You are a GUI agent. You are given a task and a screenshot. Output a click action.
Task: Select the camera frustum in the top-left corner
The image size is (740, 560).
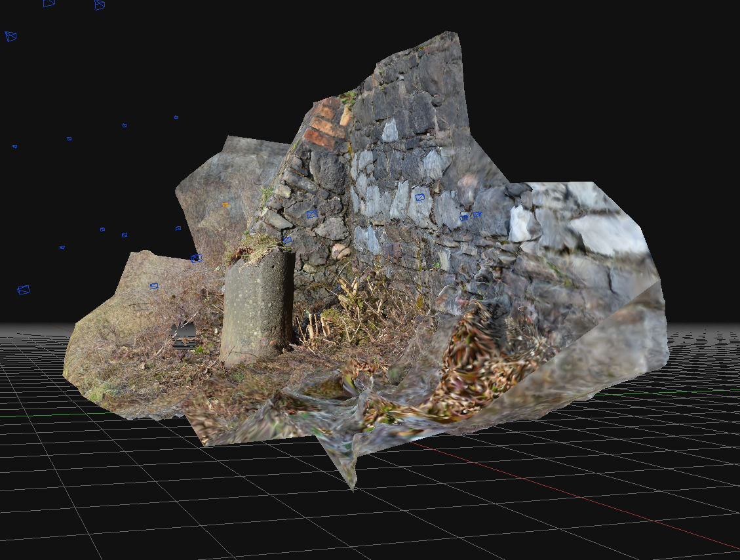(10, 36)
